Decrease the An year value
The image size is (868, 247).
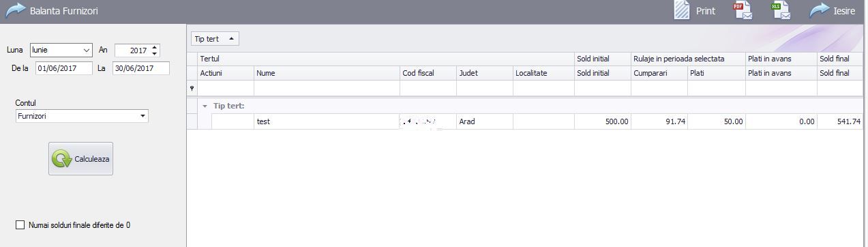pos(155,53)
